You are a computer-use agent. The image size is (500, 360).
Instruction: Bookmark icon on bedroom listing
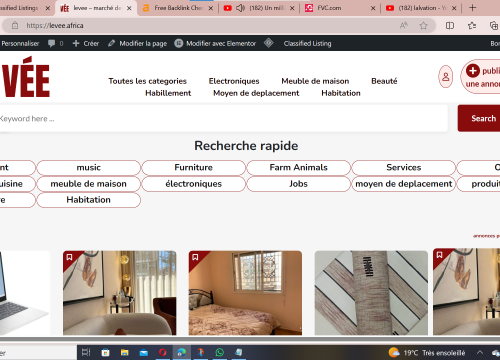195,257
